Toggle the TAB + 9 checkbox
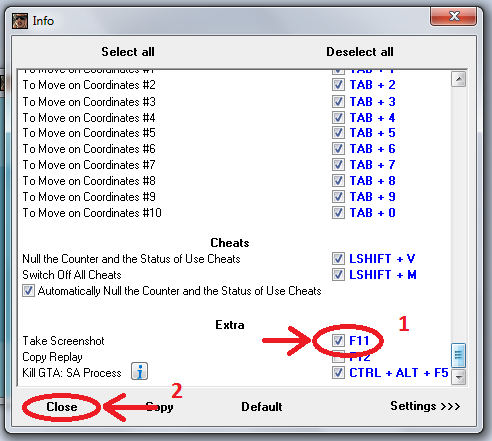This screenshot has width=492, height=441. click(x=338, y=197)
